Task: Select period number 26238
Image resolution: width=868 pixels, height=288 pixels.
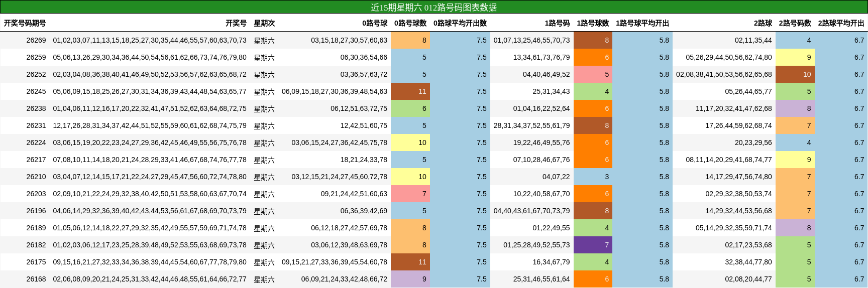Action: (36, 108)
